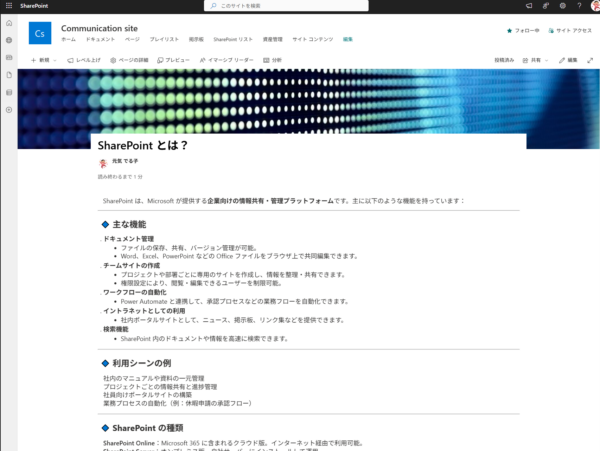Click the 読み終わるまで 1 分 reading time text
The height and width of the screenshot is (451, 600).
point(120,177)
